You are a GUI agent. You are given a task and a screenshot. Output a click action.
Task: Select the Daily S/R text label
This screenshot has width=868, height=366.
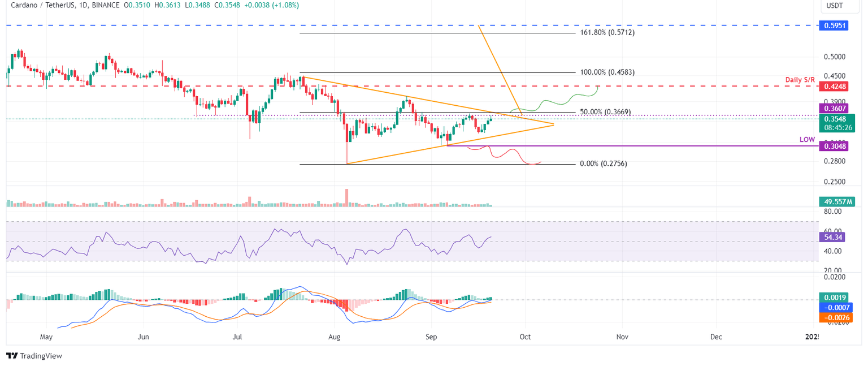click(x=800, y=80)
